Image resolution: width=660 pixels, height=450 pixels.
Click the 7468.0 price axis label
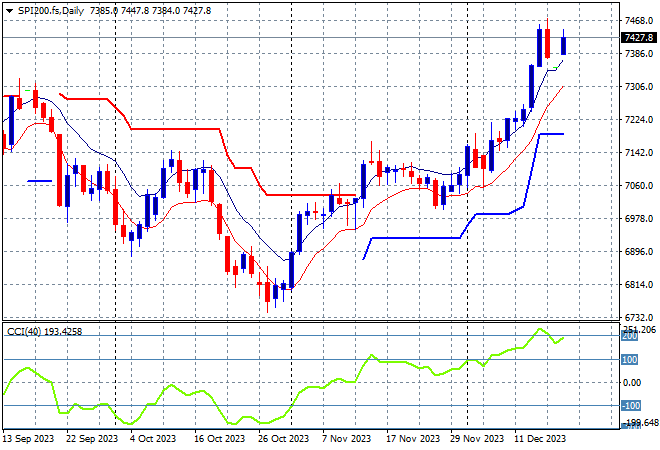click(x=637, y=21)
